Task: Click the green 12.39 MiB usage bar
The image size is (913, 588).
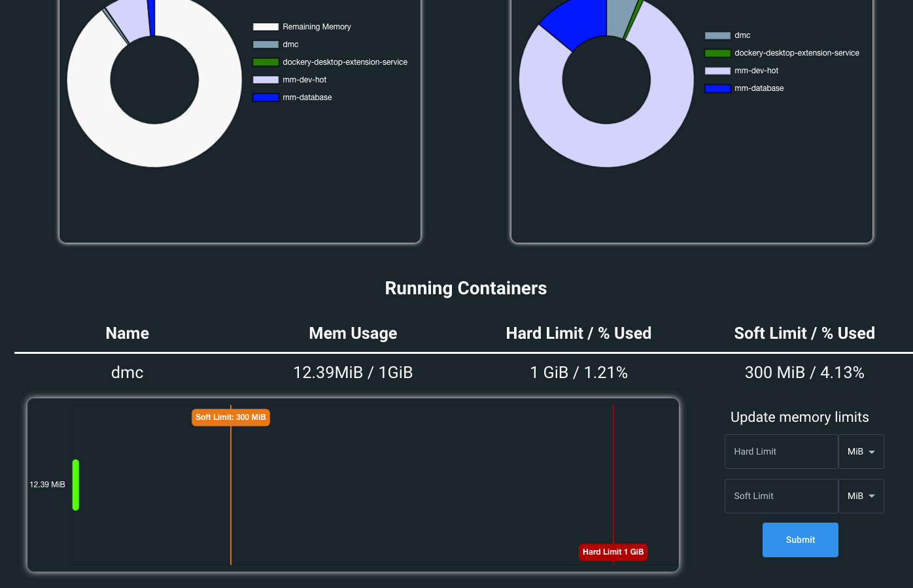Action: coord(76,485)
